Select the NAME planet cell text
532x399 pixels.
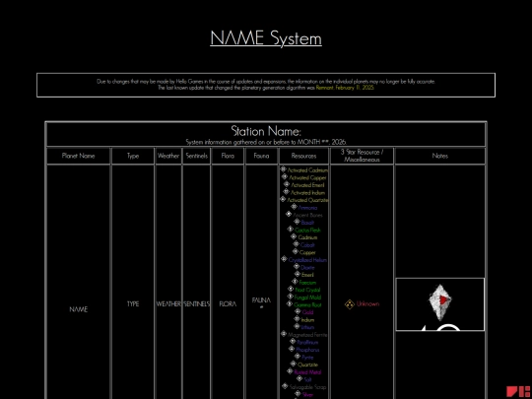point(79,309)
